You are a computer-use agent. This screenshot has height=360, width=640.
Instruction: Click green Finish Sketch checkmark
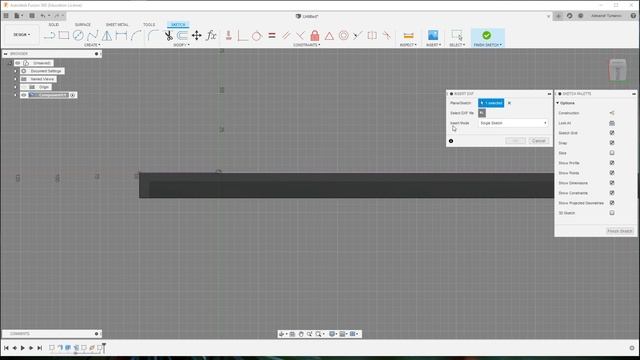click(x=487, y=35)
